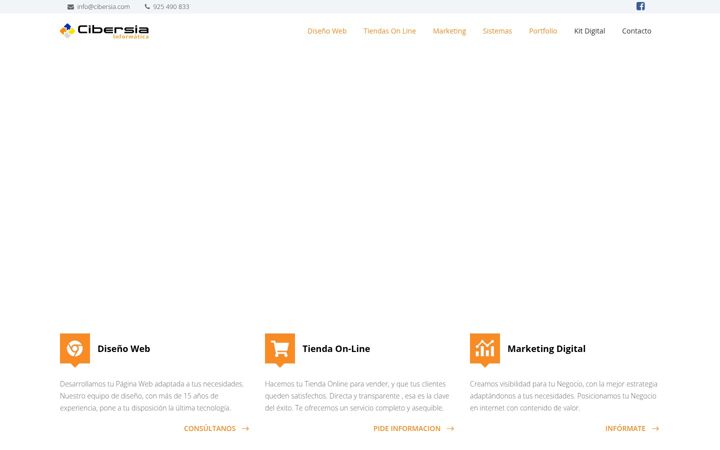
Task: Click the info@cibersia.com email address
Action: tap(103, 7)
